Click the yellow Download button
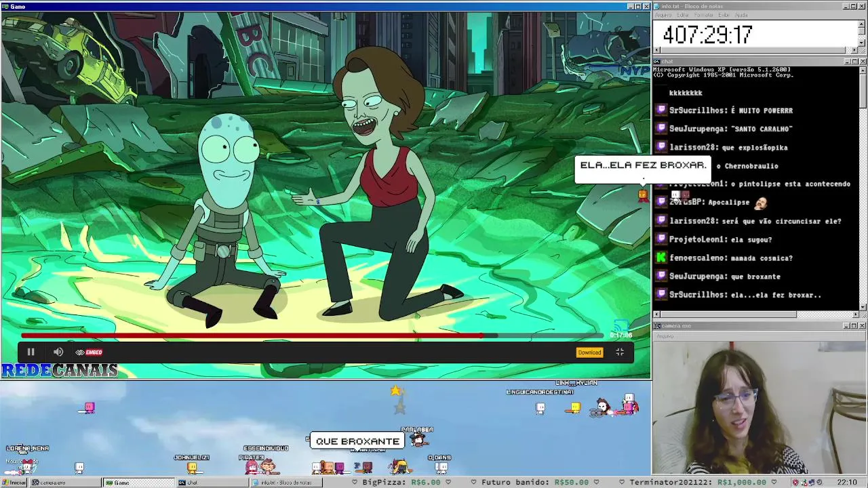868x488 pixels. point(589,352)
